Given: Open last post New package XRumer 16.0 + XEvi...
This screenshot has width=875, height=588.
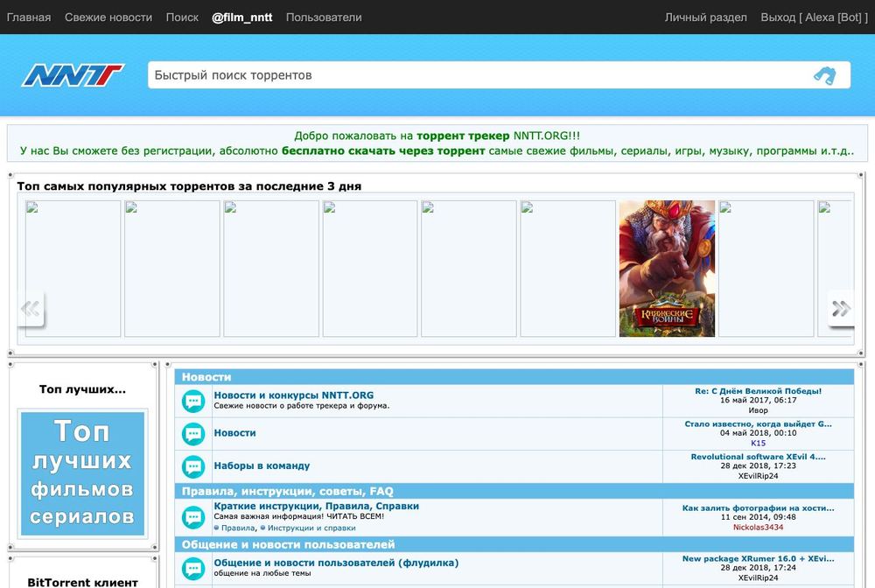Looking at the screenshot, I should coord(758,558).
